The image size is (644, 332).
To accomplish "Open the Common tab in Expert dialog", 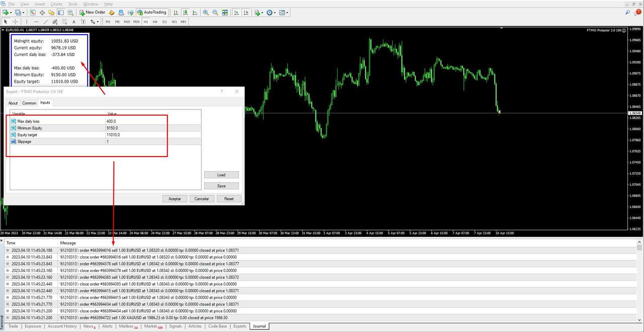I will (x=29, y=103).
